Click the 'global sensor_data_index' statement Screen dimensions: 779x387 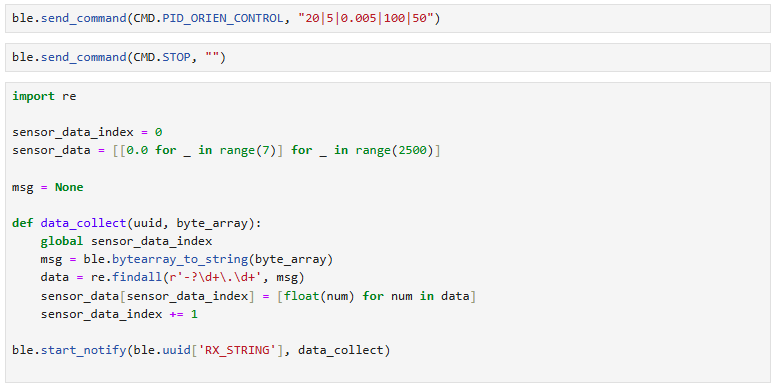coord(127,241)
